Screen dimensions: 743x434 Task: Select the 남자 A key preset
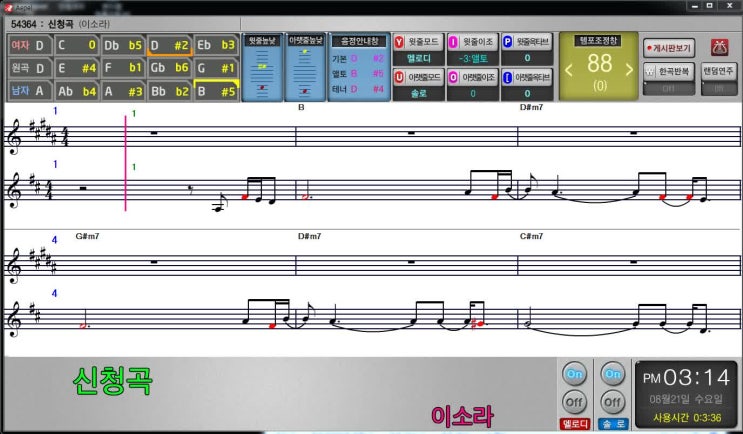(29, 91)
